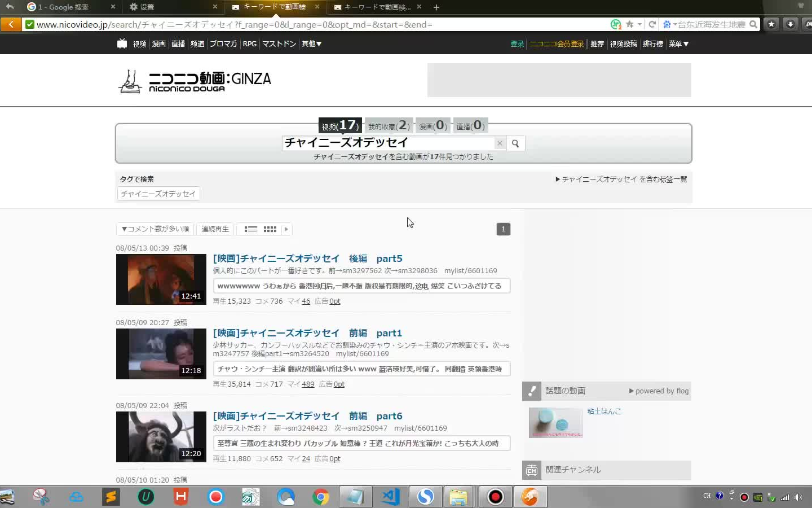
Task: Click into the keyword search input field
Action: click(388, 143)
